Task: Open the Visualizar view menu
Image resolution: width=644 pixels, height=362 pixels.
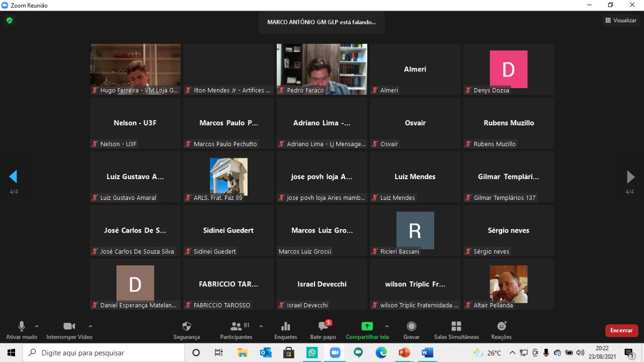Action: 621,21
